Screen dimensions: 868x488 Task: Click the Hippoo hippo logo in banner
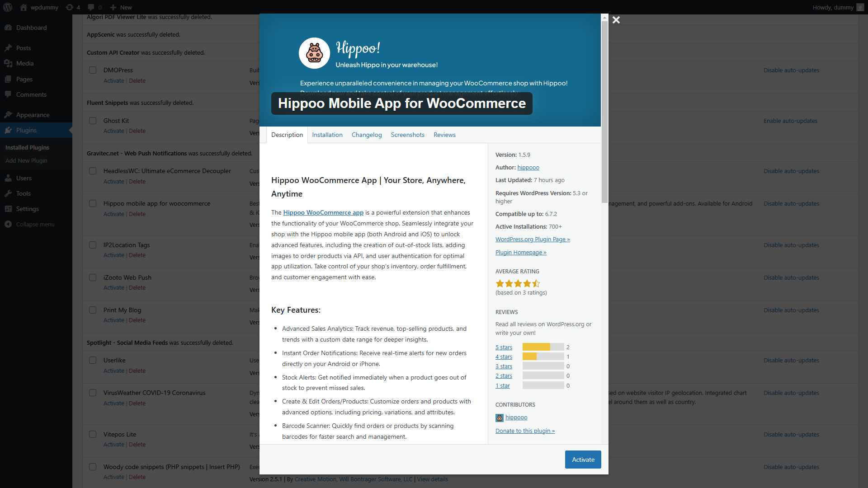click(x=314, y=53)
